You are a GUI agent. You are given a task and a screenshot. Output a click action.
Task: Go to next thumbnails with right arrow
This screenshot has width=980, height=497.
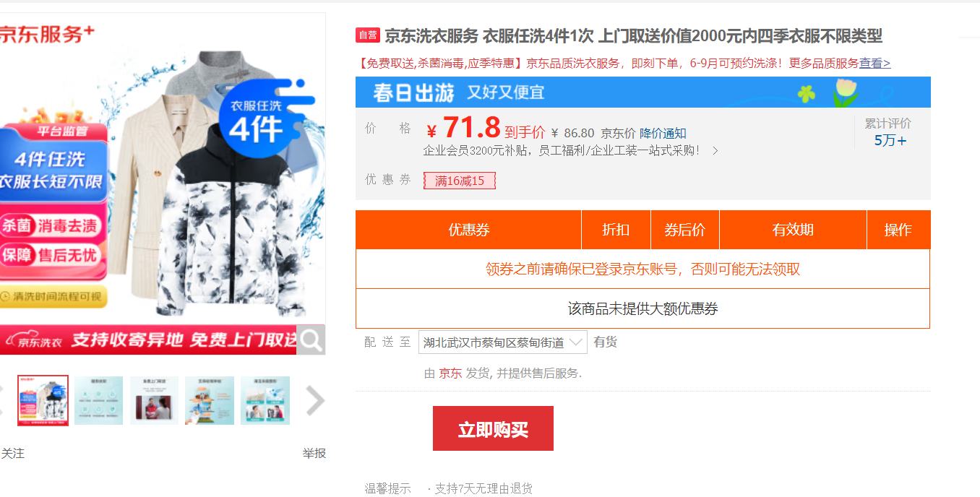point(314,401)
